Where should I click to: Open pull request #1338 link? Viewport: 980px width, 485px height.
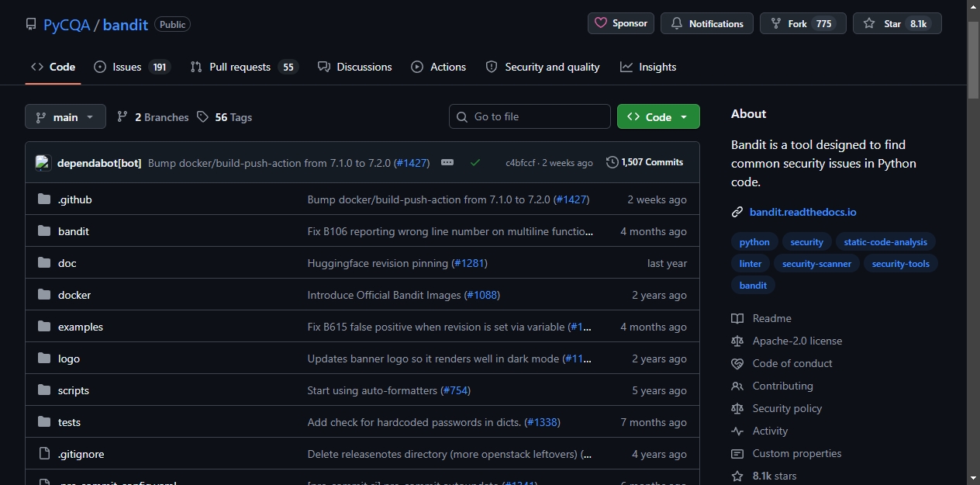(x=543, y=422)
